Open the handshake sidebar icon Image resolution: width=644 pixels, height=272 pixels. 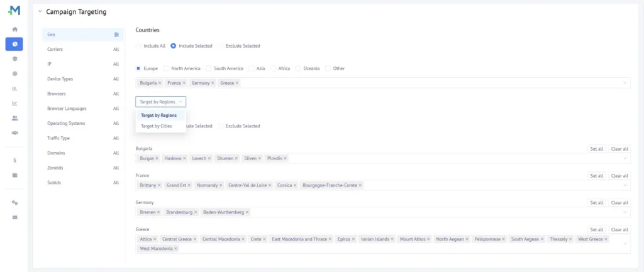click(15, 133)
